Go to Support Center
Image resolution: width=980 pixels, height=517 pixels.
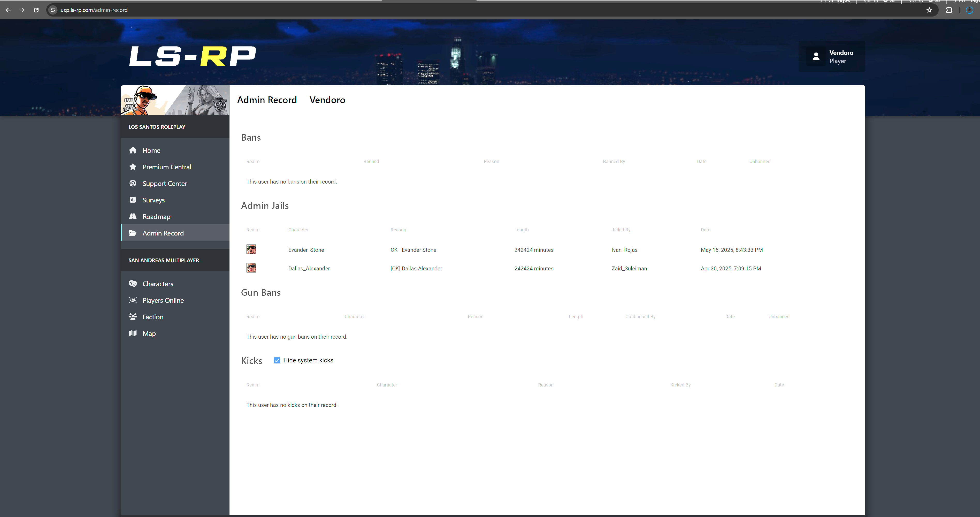click(175, 183)
